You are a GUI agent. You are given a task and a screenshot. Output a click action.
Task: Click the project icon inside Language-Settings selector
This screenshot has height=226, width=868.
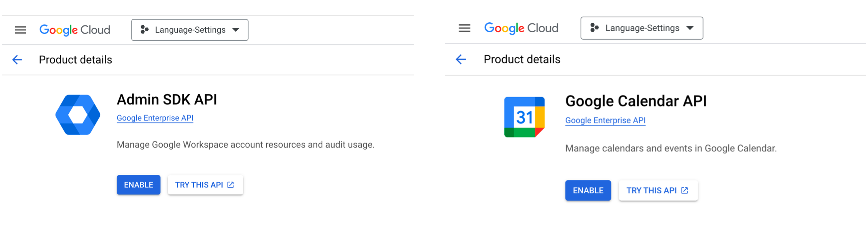pyautogui.click(x=145, y=30)
